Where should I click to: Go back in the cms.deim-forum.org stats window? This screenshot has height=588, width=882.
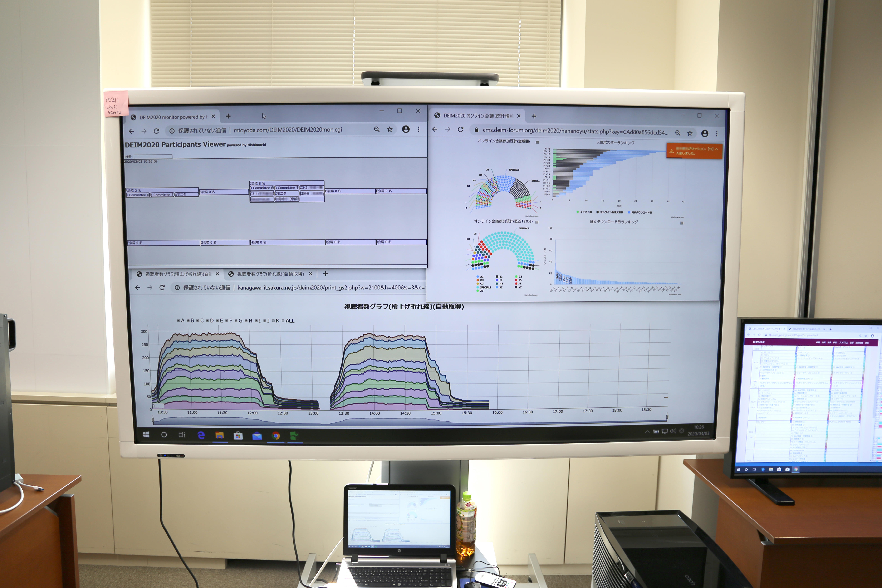435,129
